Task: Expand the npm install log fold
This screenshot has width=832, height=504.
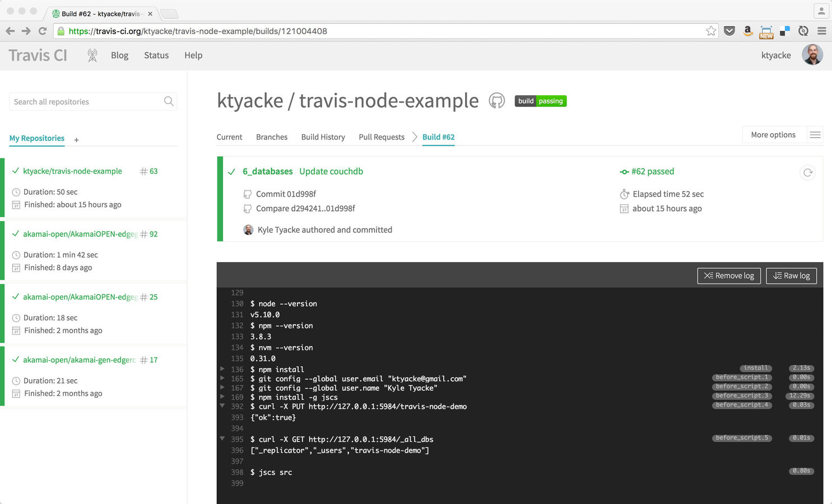Action: pos(222,368)
